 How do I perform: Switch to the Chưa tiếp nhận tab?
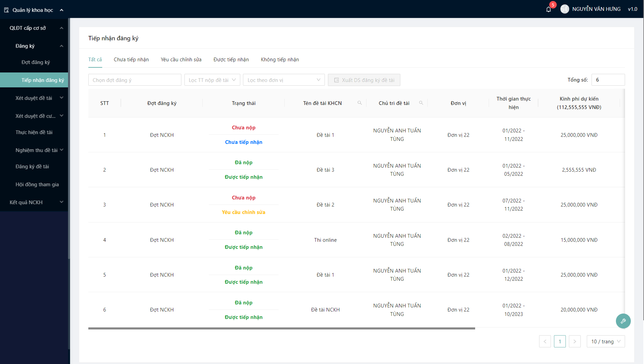(131, 60)
